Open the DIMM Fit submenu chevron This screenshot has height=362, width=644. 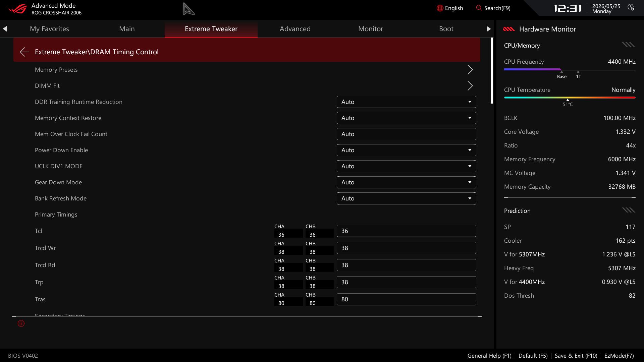pyautogui.click(x=470, y=86)
